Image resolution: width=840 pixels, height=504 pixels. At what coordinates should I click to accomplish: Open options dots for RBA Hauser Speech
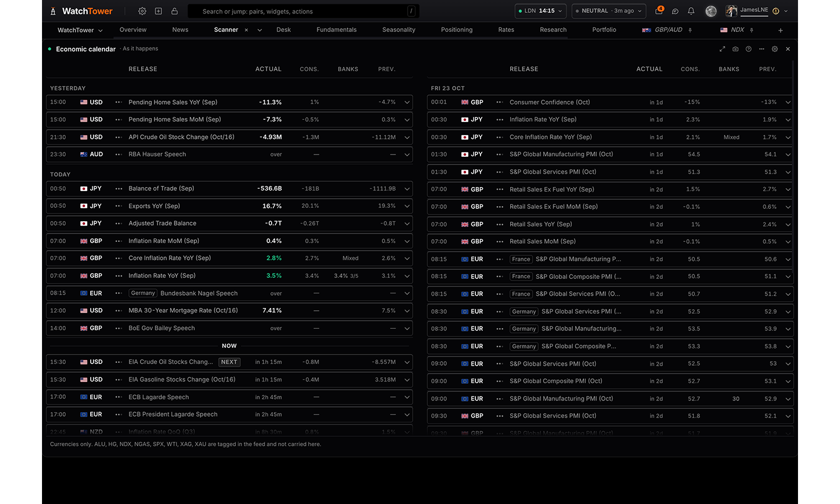(x=119, y=155)
